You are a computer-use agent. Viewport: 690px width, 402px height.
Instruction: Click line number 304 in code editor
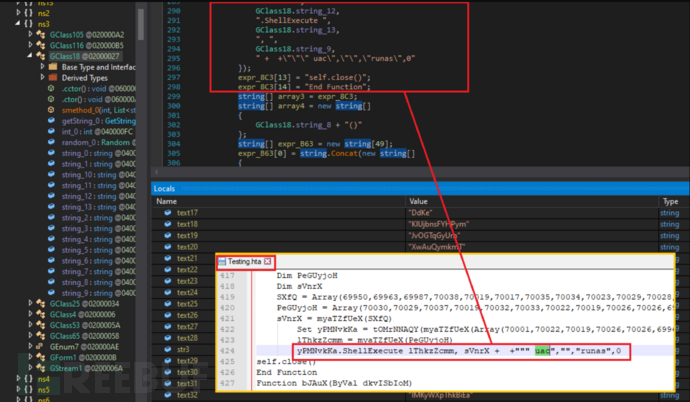point(174,144)
